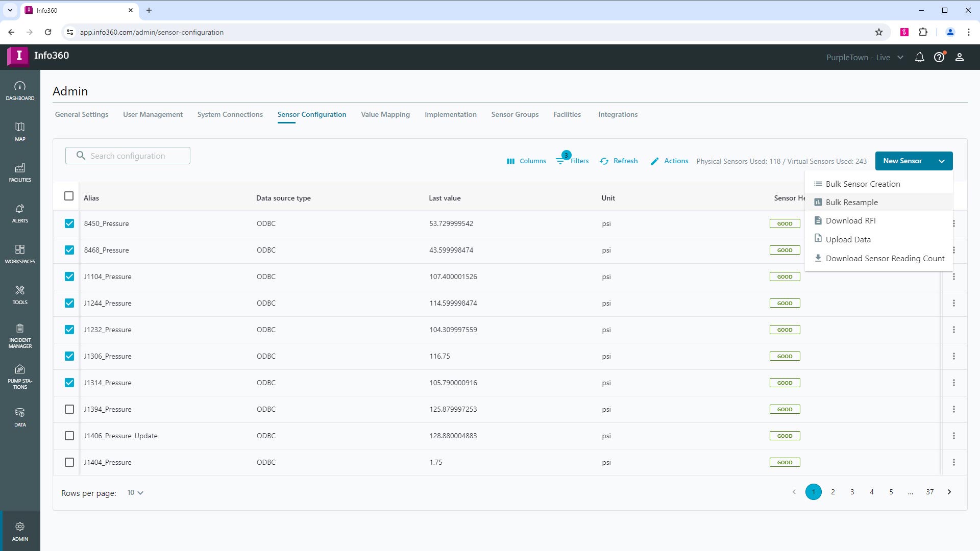
Task: Check the J1394_Pressure row checkbox
Action: (69, 409)
